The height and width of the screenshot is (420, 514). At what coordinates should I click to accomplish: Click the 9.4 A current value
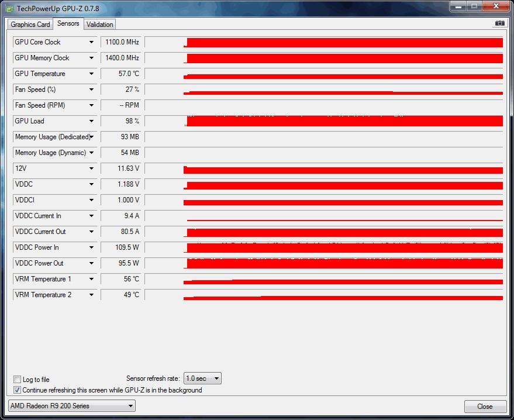click(121, 216)
